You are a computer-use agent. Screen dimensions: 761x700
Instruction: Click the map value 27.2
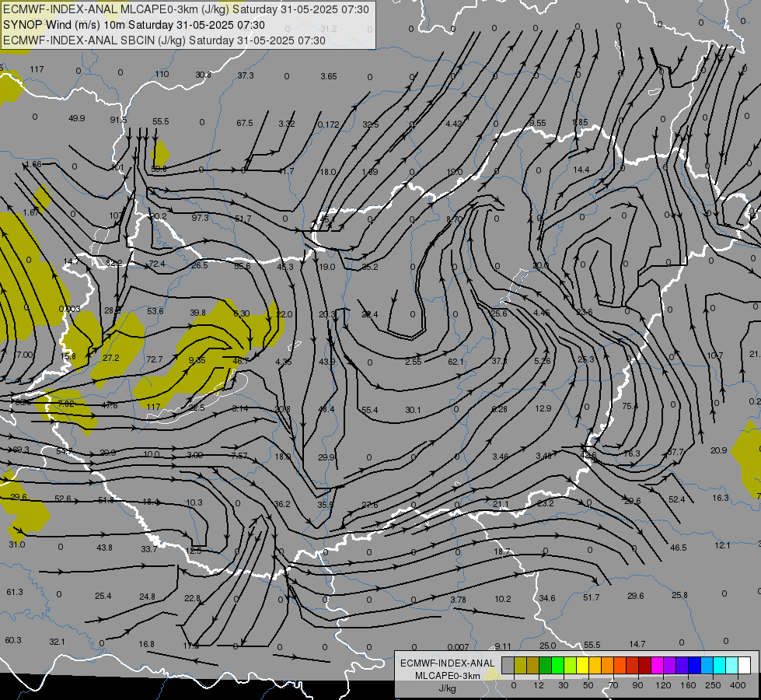(111, 358)
